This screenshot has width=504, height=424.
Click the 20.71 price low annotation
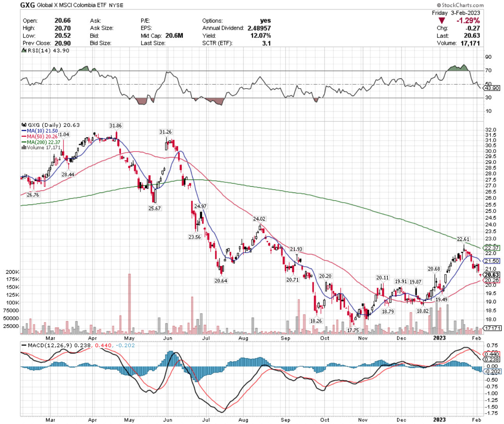[x=293, y=280]
